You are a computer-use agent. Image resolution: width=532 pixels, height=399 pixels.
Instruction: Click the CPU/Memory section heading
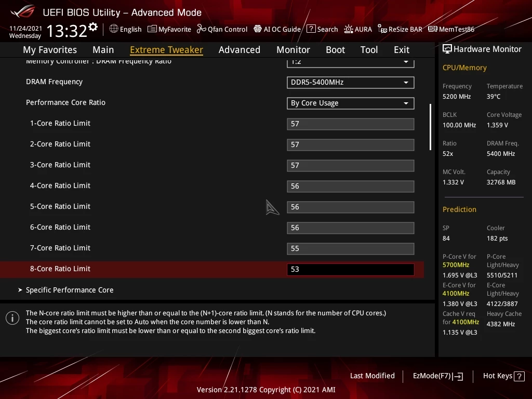(464, 68)
